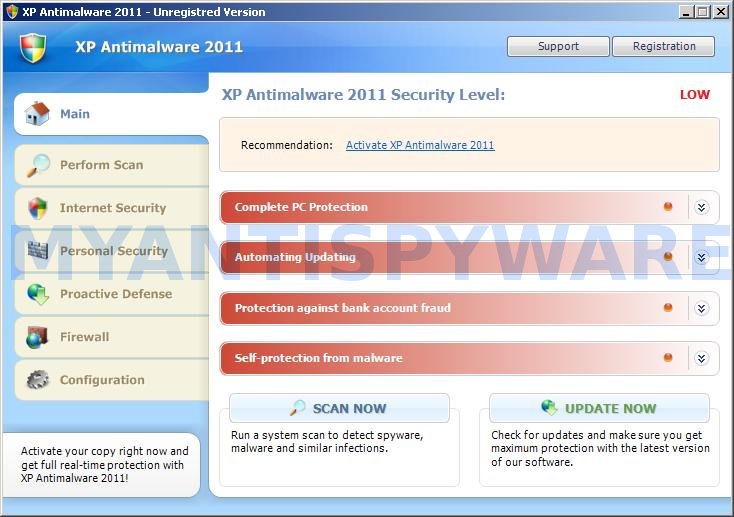The height and width of the screenshot is (517, 734).
Task: Click the globe with arrow icon for Proactive Defense
Action: click(37, 294)
